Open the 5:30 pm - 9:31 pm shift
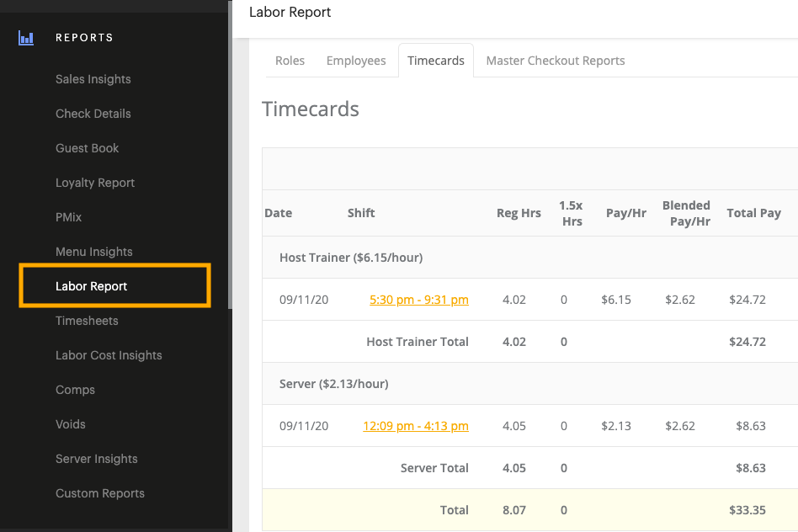This screenshot has height=532, width=798. 419,299
